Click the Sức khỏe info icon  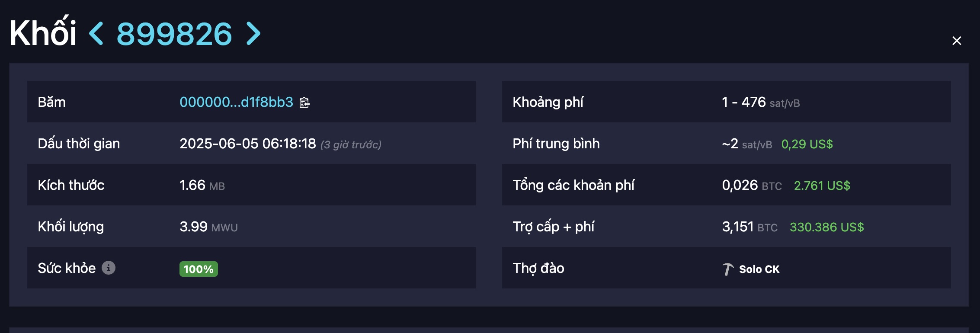click(109, 268)
